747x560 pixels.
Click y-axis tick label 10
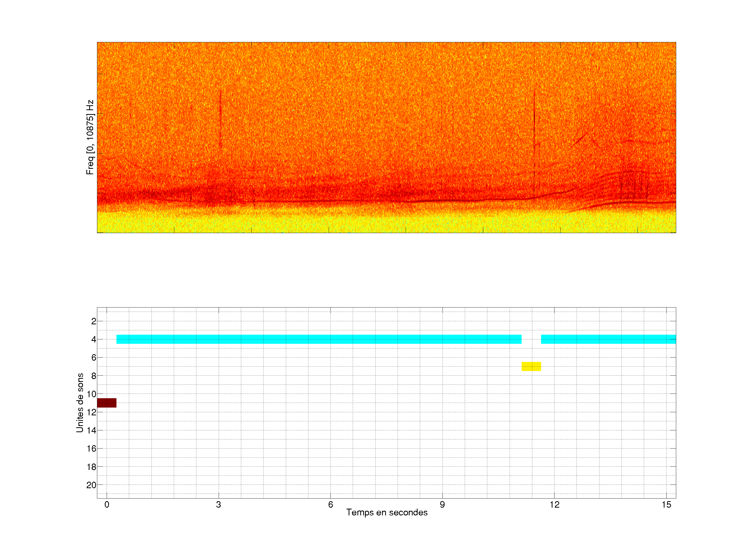pyautogui.click(x=92, y=394)
